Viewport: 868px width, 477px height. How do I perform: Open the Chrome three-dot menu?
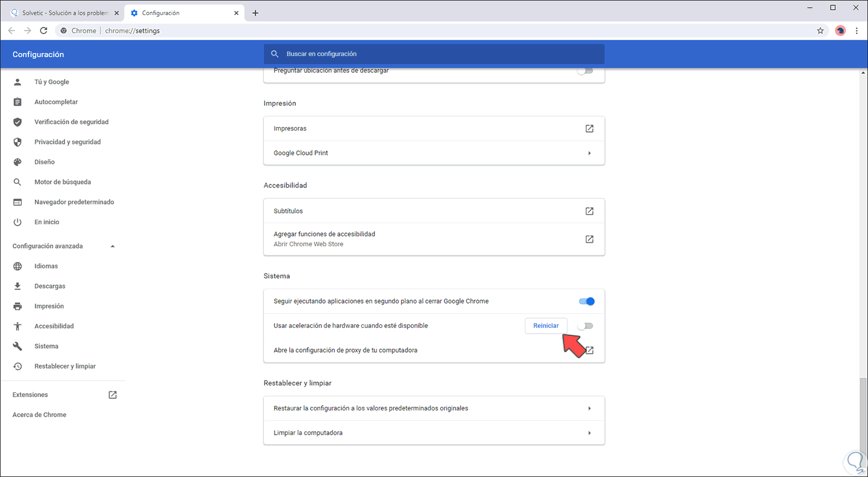click(x=857, y=31)
